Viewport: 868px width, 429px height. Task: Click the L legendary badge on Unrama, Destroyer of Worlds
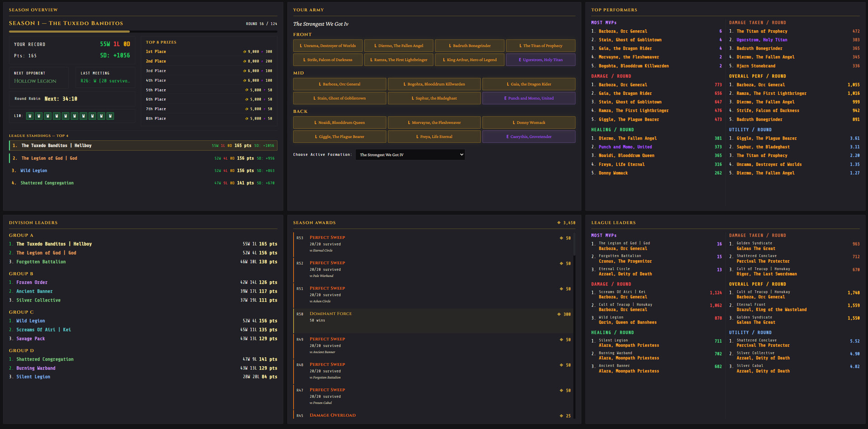[301, 46]
